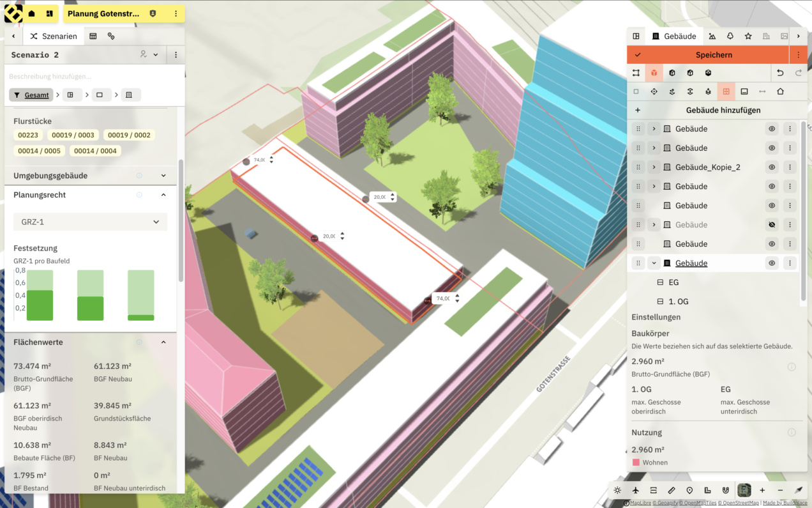The width and height of the screenshot is (812, 508).
Task: Select the location pin tool
Action: tap(688, 490)
